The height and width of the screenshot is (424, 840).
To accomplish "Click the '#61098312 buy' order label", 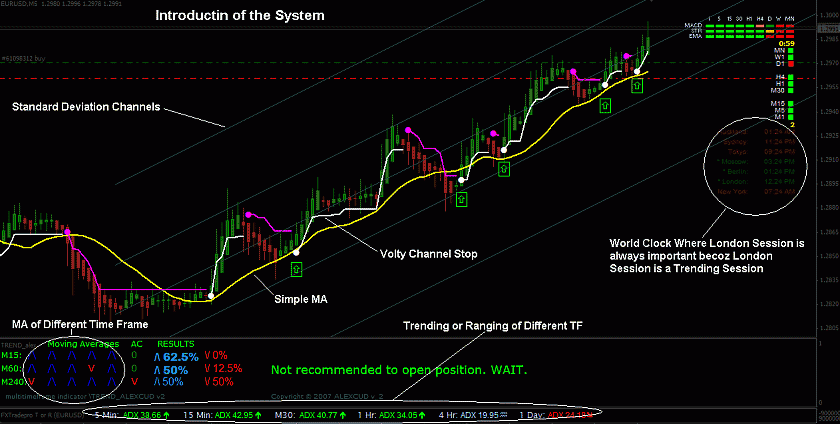I will [23, 57].
